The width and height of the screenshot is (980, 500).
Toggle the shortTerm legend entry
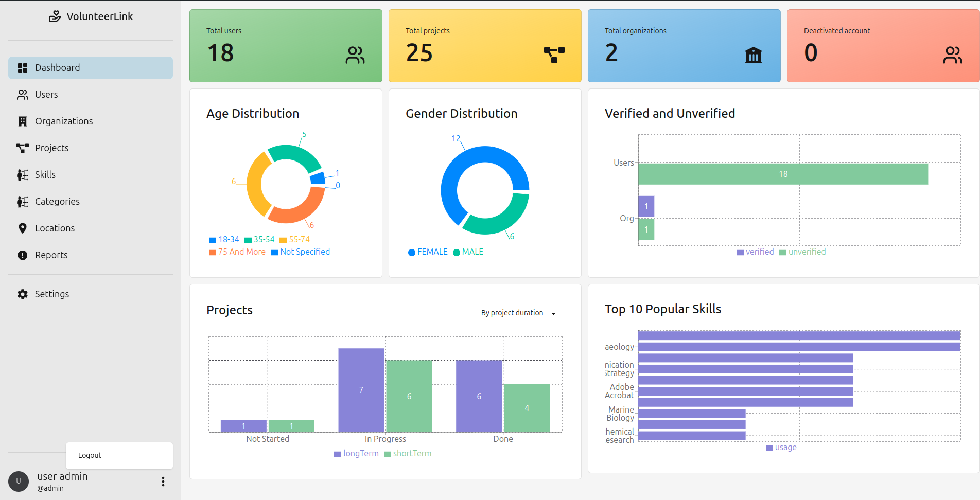(x=408, y=454)
